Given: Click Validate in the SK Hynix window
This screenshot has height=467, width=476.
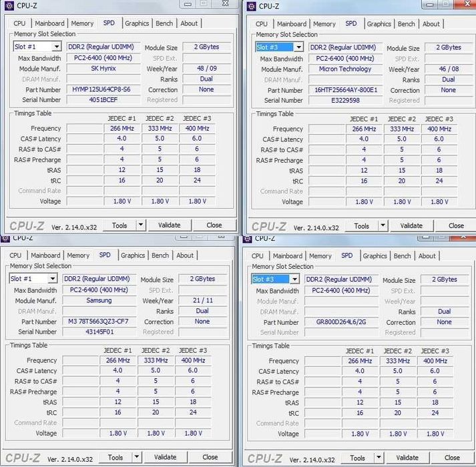Looking at the screenshot, I should coord(170,225).
